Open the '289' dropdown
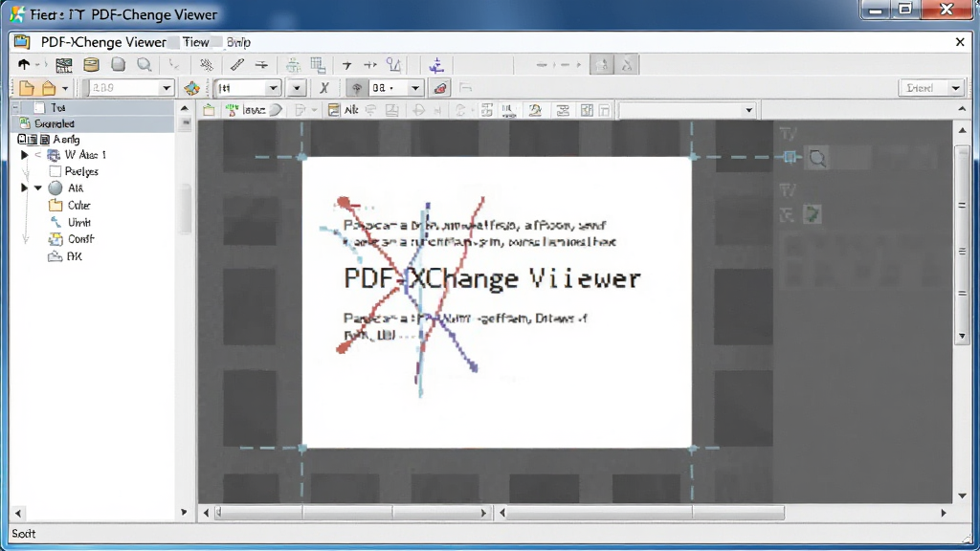 [167, 88]
